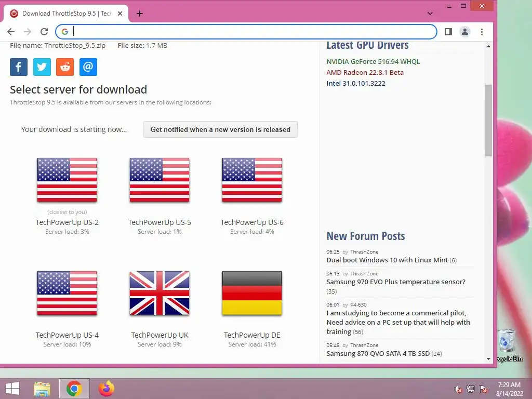Viewport: 532px width, 399px height.
Task: Click the muted volume tray icon
Action: point(458,389)
